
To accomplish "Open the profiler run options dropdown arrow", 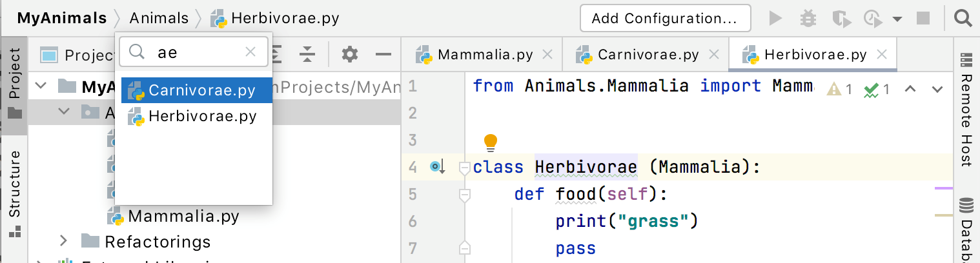I will pyautogui.click(x=897, y=19).
